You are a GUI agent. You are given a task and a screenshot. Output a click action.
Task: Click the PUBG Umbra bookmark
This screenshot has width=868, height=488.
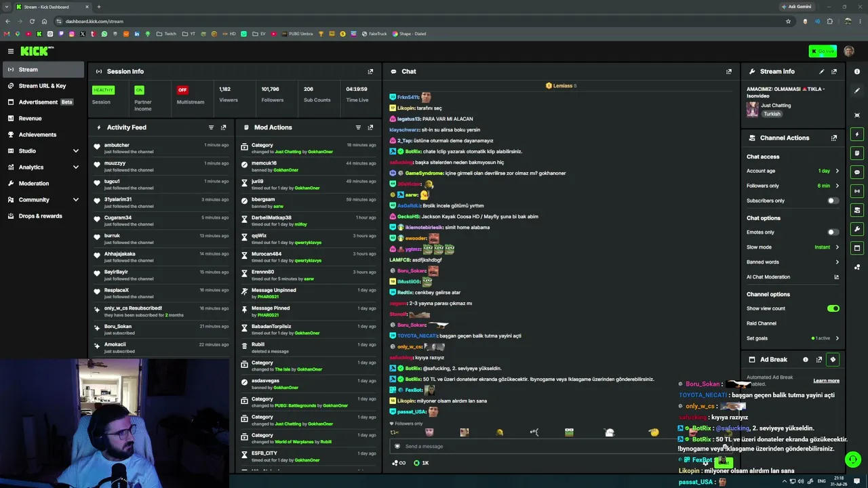(297, 34)
